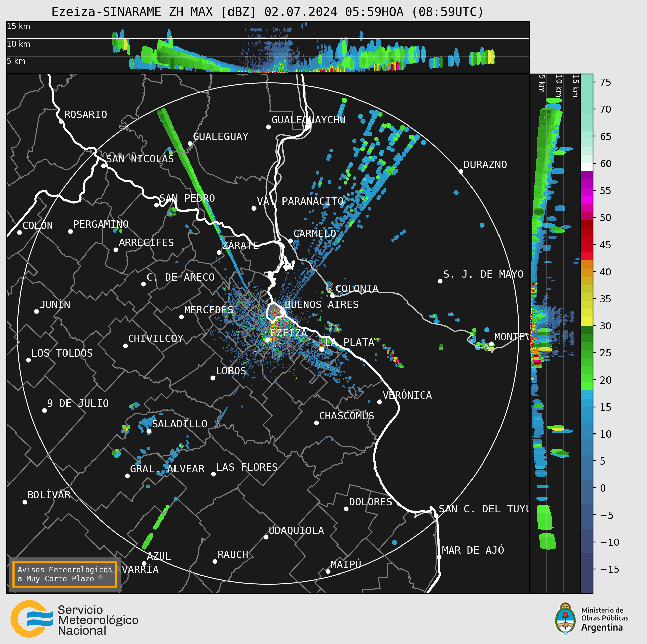The width and height of the screenshot is (647, 644).
Task: Click the VA. PARANACITO city marker dot
Action: [254, 208]
